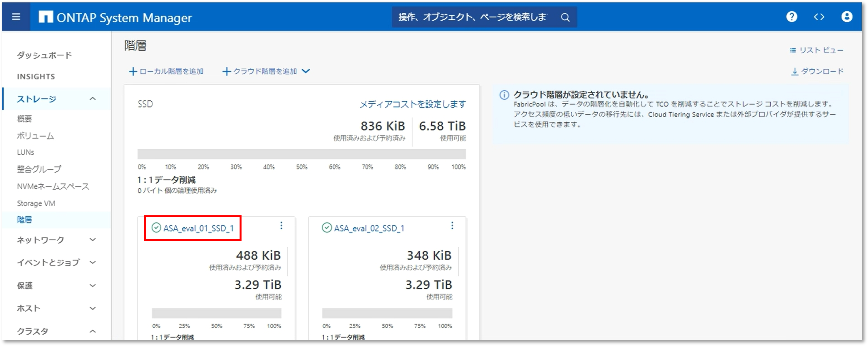The width and height of the screenshot is (868, 346).
Task: Click the 階層 page heading
Action: point(135,46)
